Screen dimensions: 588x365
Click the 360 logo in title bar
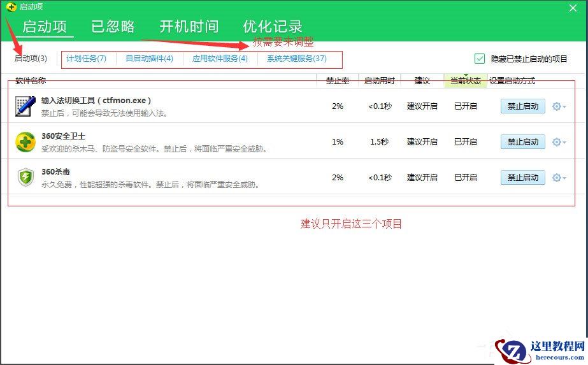tap(11, 7)
